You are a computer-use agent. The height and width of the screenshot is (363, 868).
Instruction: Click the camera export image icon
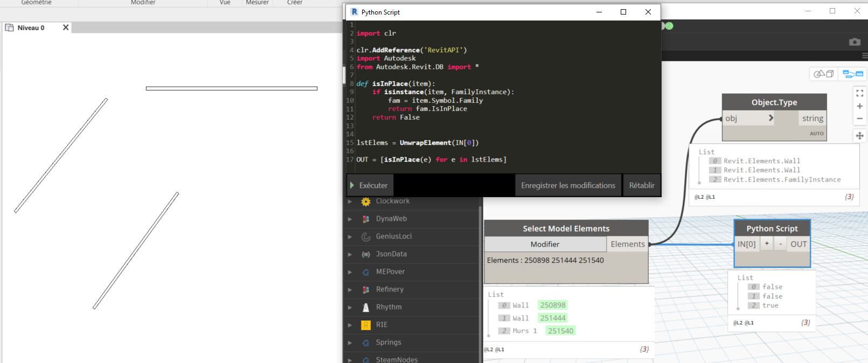coord(855,42)
